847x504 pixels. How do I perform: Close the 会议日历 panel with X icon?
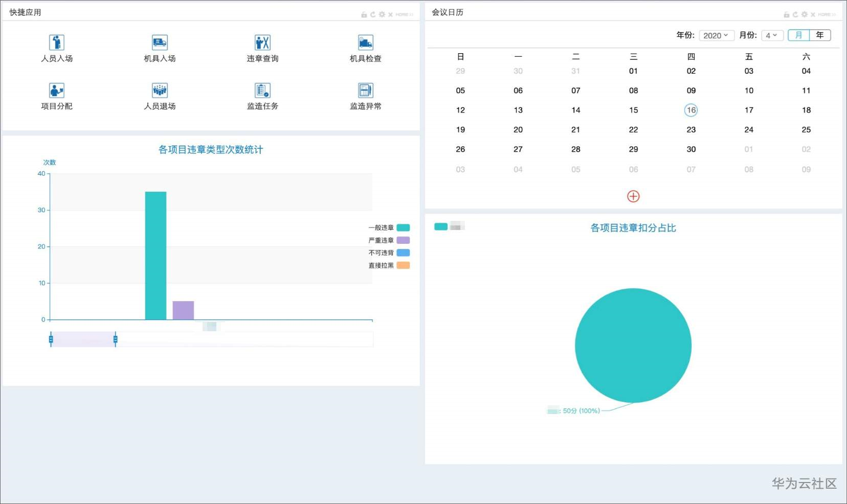pyautogui.click(x=813, y=15)
